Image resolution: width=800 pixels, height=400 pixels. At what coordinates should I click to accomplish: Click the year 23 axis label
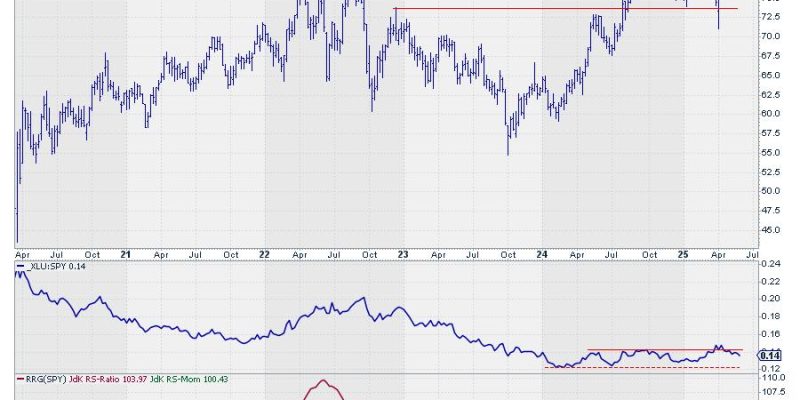tap(403, 255)
